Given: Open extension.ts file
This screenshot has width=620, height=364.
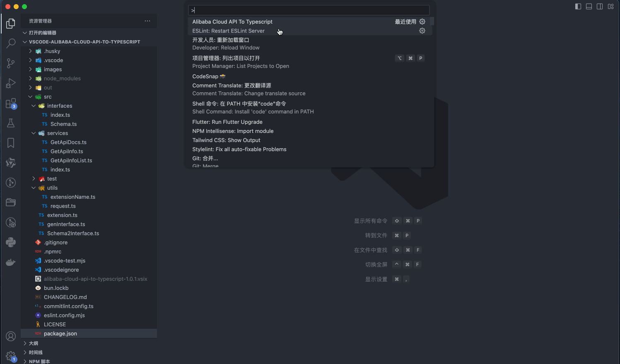Looking at the screenshot, I should coord(89,215).
